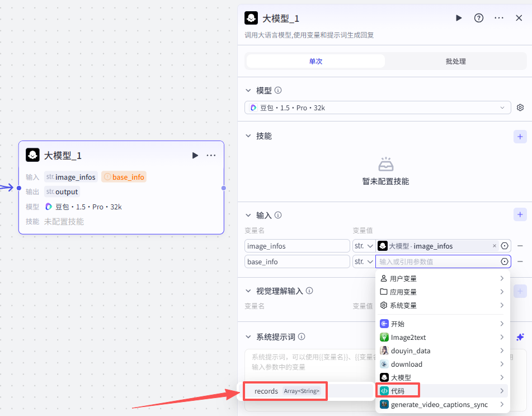Add a new input variable with plus icon
The height and width of the screenshot is (416, 532).
click(520, 214)
